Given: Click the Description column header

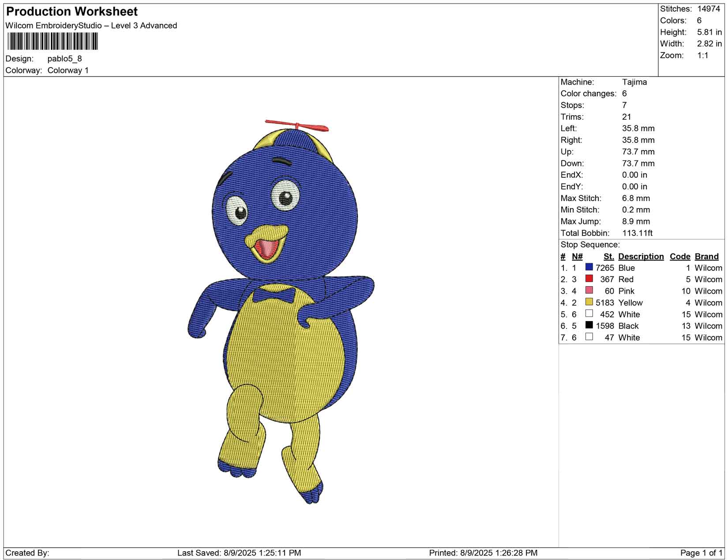Looking at the screenshot, I should pos(641,257).
